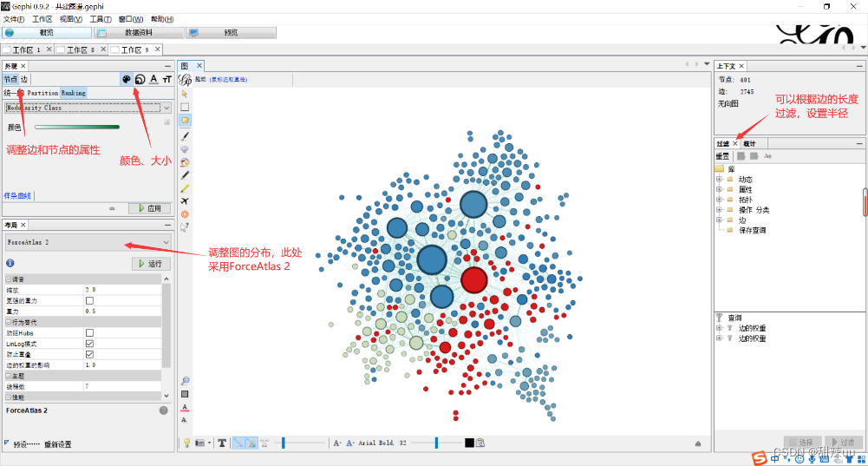Expand the 拓扑 filter folder
Image resolution: width=868 pixels, height=466 pixels.
[x=719, y=200]
